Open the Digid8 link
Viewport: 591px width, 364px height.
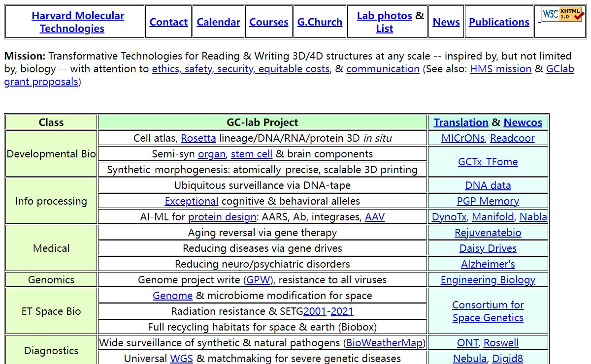(508, 359)
